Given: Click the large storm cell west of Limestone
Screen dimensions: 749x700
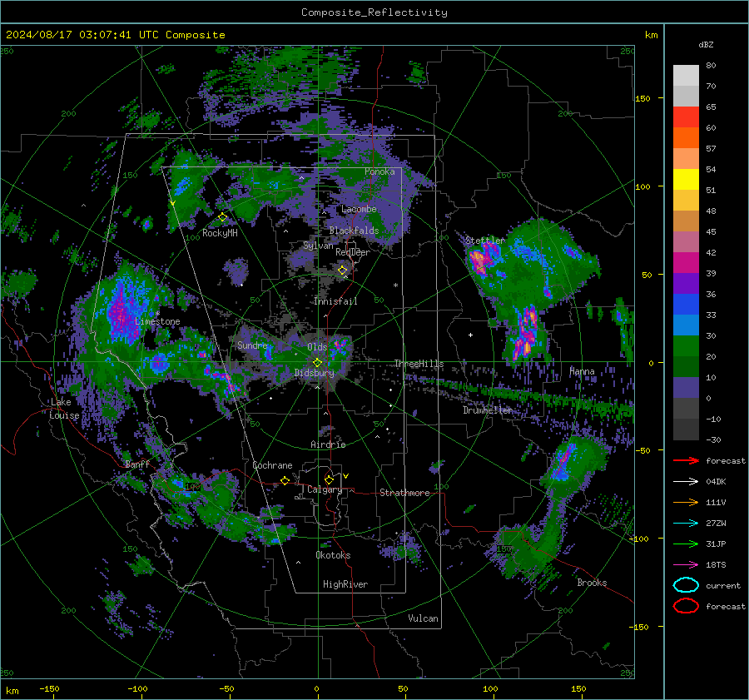Looking at the screenshot, I should [122, 310].
